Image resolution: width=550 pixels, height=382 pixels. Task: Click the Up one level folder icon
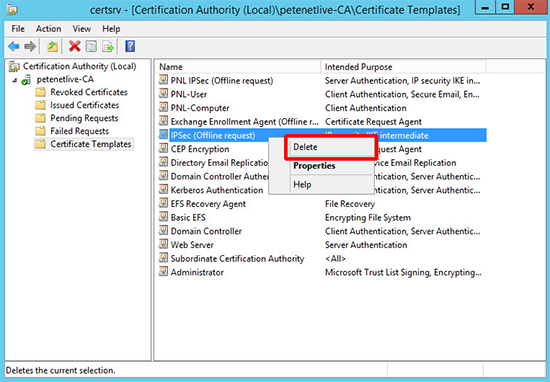pos(53,46)
